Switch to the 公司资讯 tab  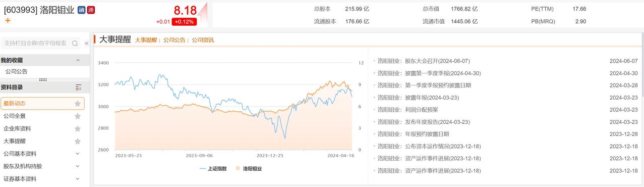click(x=203, y=40)
